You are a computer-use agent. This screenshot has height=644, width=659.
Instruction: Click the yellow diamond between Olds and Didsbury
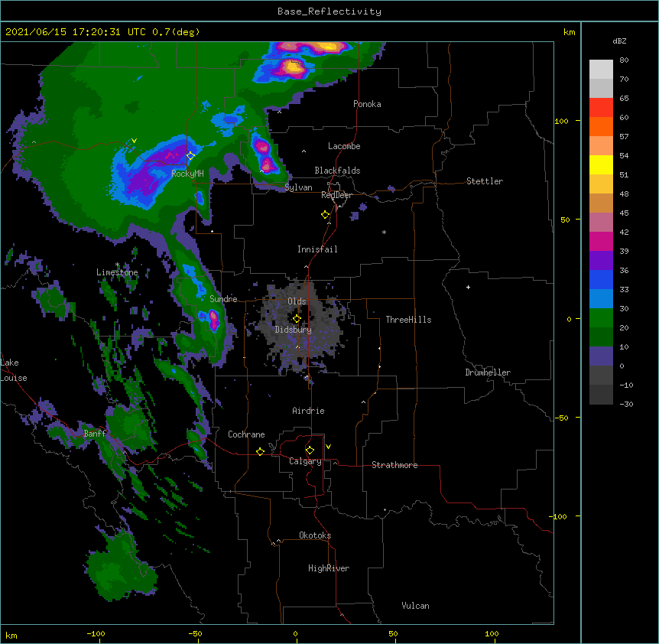point(297,319)
